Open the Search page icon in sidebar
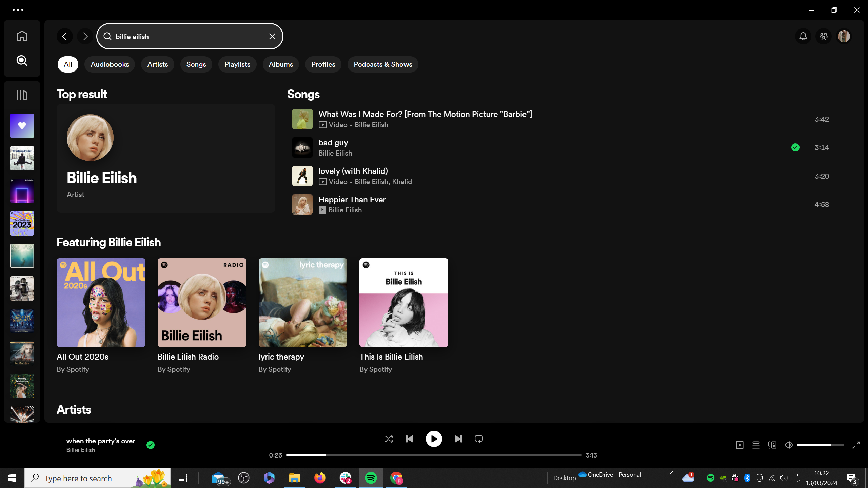The width and height of the screenshot is (868, 488). point(22,61)
